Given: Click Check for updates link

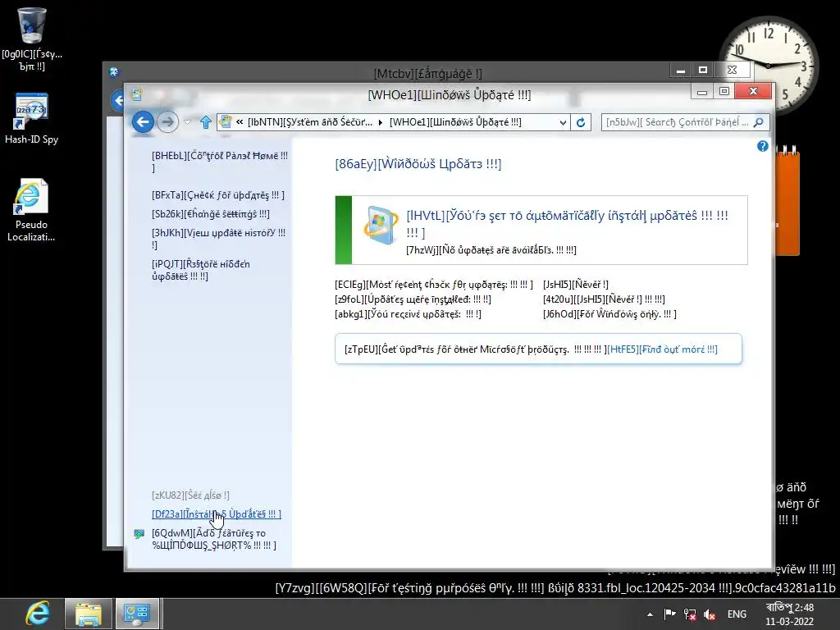Looking at the screenshot, I should 218,195.
